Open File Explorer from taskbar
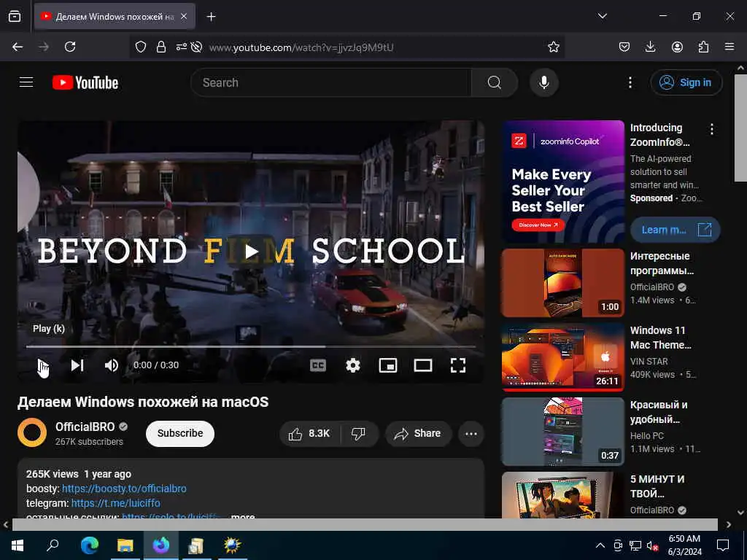The height and width of the screenshot is (560, 747). coord(125,545)
